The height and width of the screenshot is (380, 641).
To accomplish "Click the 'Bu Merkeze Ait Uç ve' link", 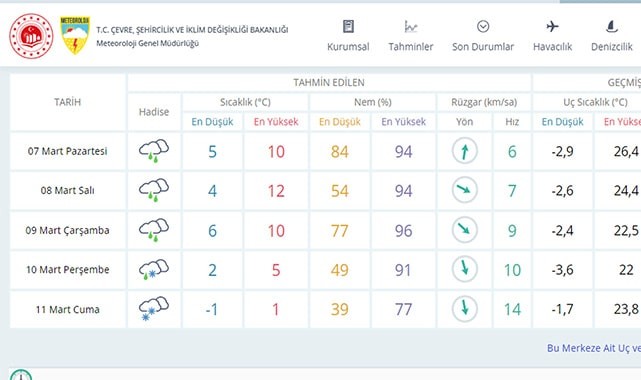I will 594,348.
